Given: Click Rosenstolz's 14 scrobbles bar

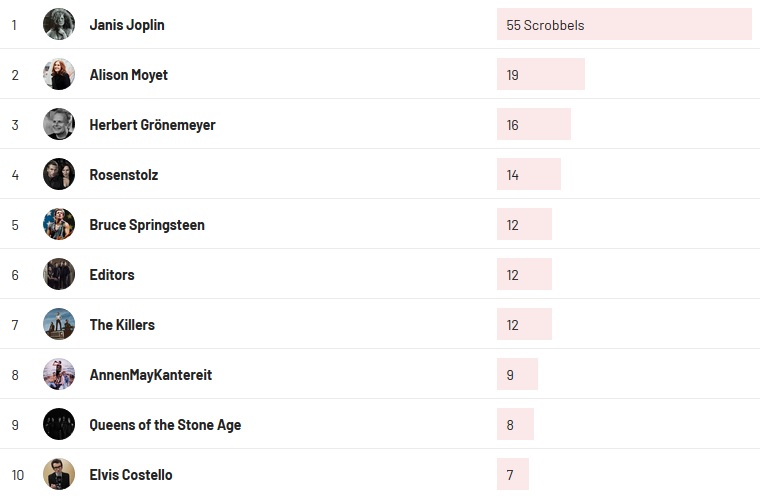Looking at the screenshot, I should point(528,175).
